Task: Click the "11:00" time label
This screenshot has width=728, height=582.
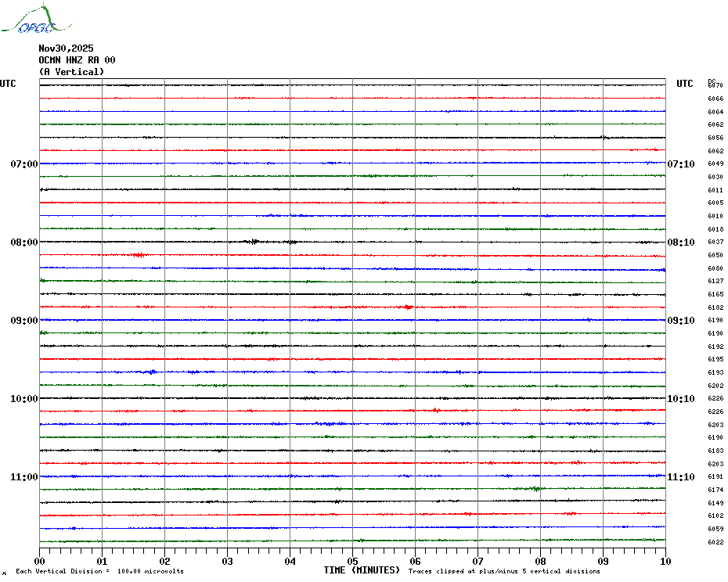Action: pos(24,477)
